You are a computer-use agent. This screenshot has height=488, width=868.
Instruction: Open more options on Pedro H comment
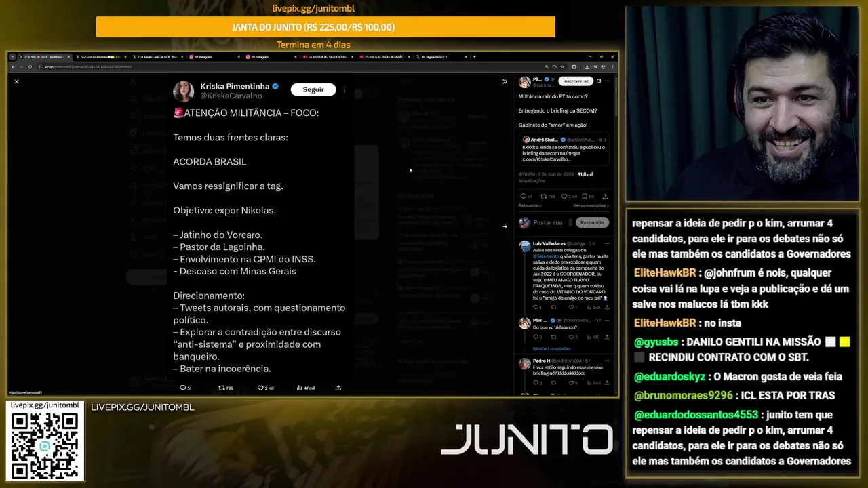tap(607, 361)
